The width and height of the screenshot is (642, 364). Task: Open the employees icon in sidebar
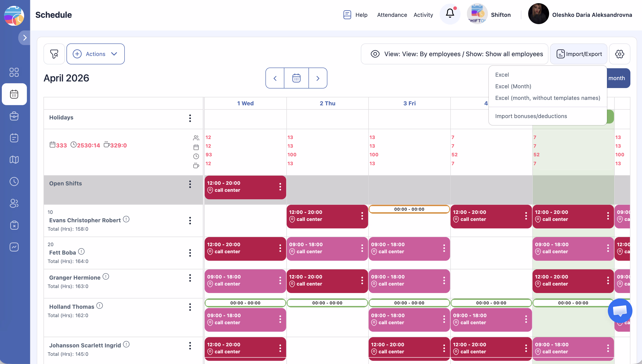point(14,203)
